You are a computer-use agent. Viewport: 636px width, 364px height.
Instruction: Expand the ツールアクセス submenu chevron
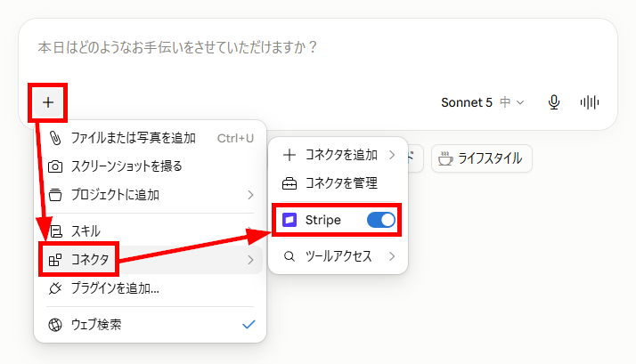pyautogui.click(x=392, y=256)
